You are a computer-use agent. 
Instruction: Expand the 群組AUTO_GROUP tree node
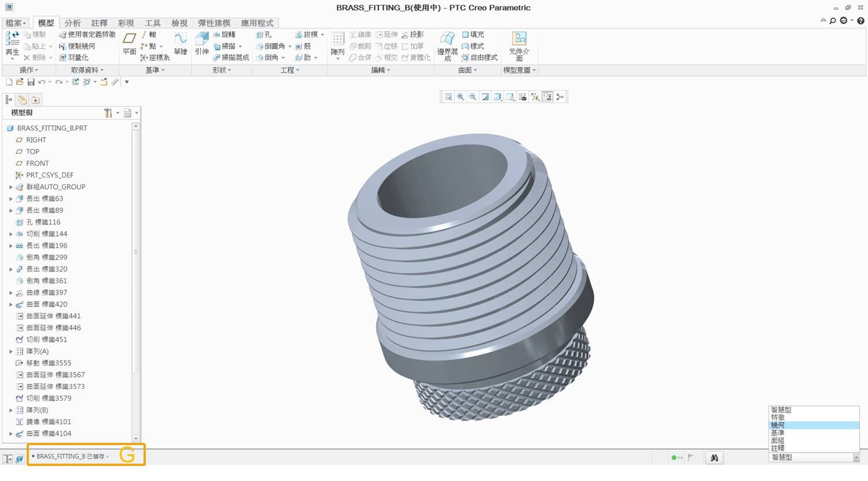tap(10, 187)
